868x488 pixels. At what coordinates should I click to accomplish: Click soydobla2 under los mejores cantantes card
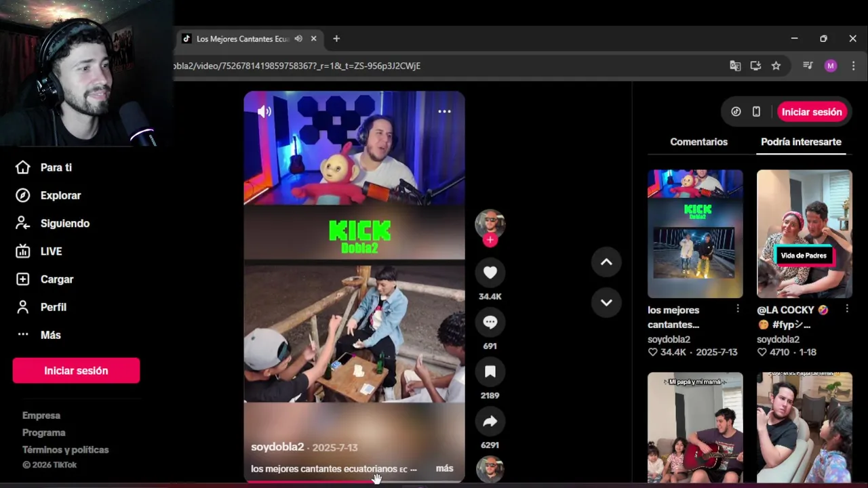669,340
